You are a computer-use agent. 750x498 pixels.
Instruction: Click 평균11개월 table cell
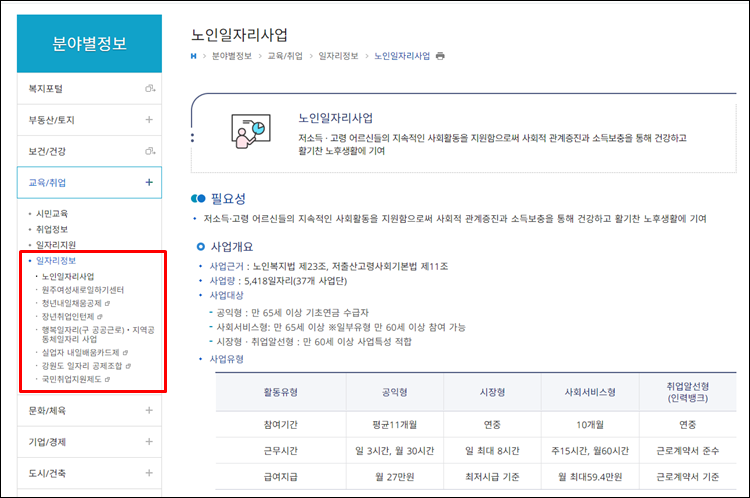pyautogui.click(x=395, y=425)
